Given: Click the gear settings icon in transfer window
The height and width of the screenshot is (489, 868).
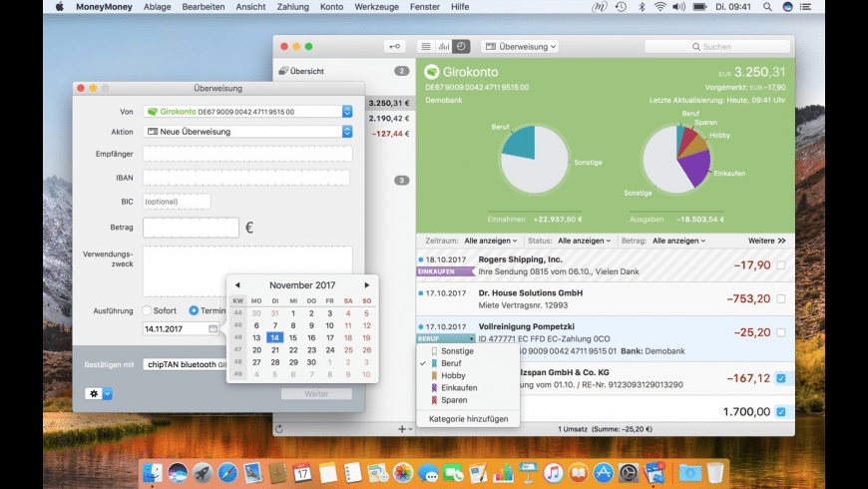Looking at the screenshot, I should click(x=94, y=394).
